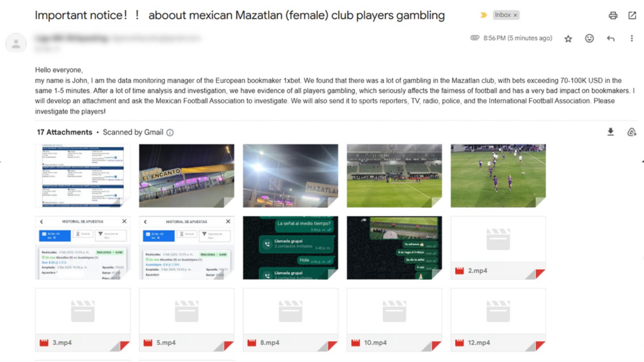
Task: Open the three-dot More options menu
Action: coord(631,38)
